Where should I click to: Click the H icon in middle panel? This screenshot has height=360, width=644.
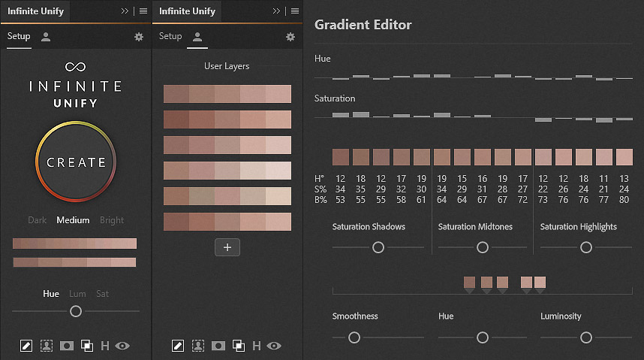coord(257,346)
